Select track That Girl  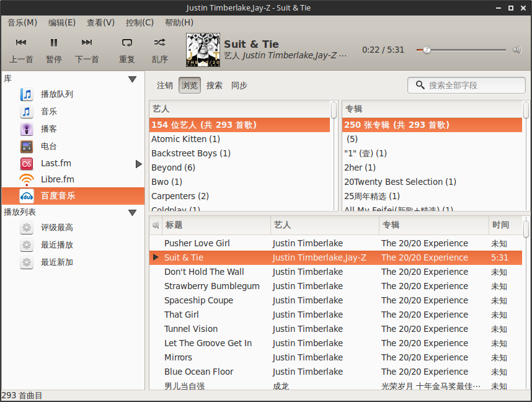335,315
